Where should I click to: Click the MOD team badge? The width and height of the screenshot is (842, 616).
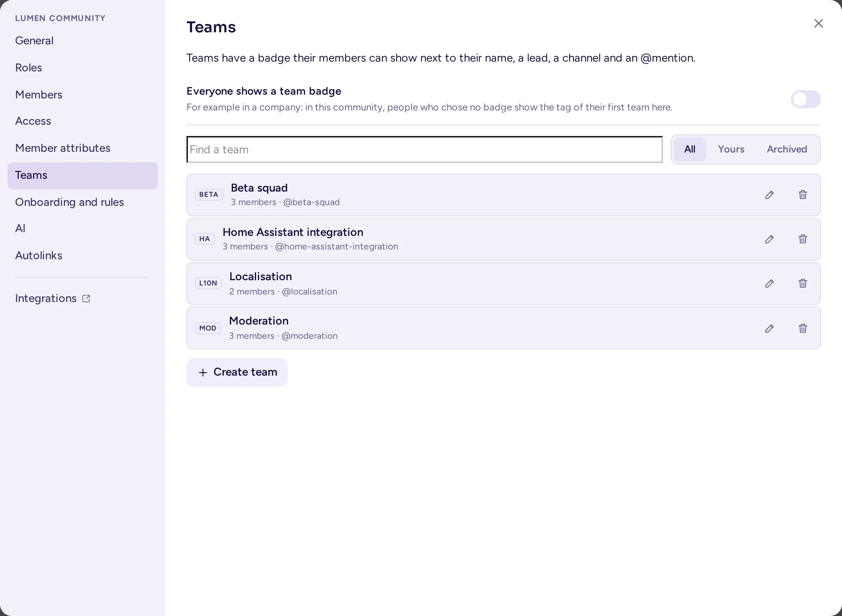click(x=208, y=328)
